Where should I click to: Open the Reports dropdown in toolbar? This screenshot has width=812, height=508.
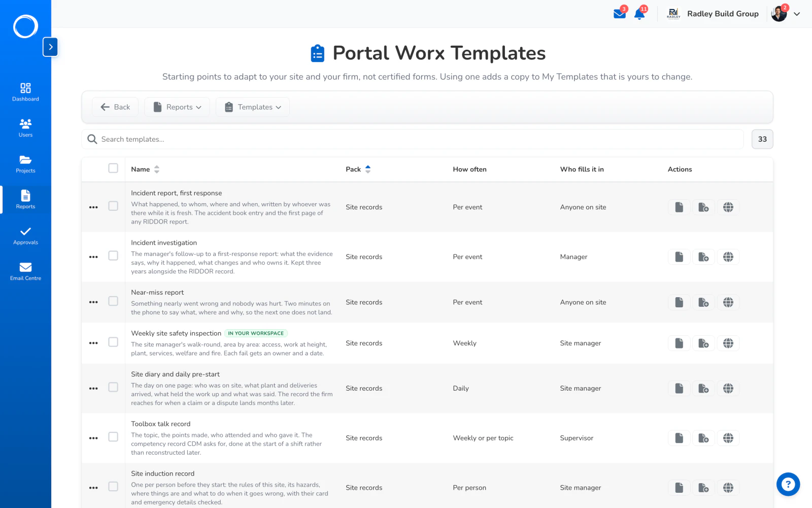(177, 107)
